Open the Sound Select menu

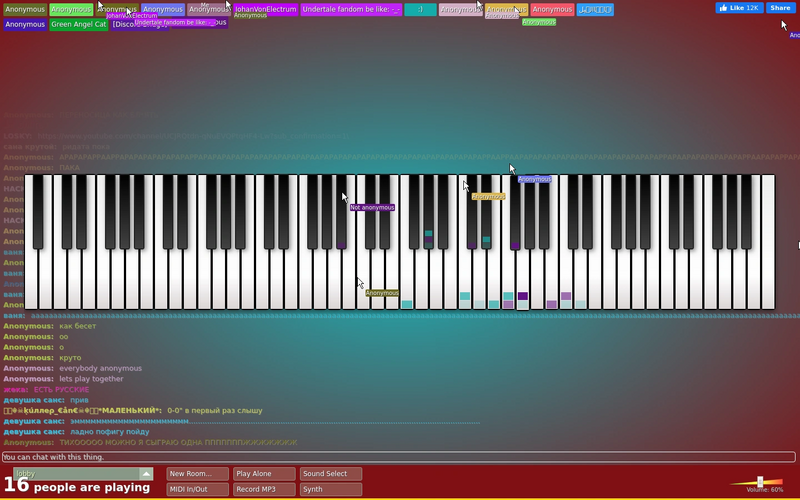point(331,473)
